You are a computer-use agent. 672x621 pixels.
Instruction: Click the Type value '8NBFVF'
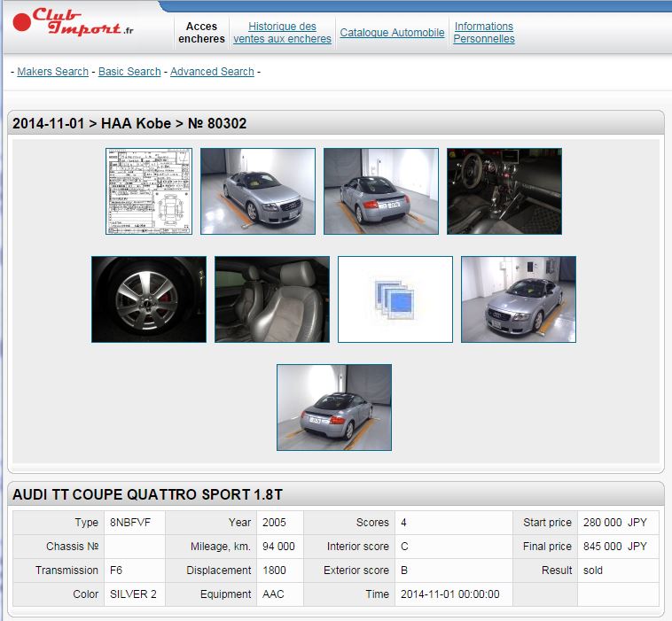click(x=130, y=523)
